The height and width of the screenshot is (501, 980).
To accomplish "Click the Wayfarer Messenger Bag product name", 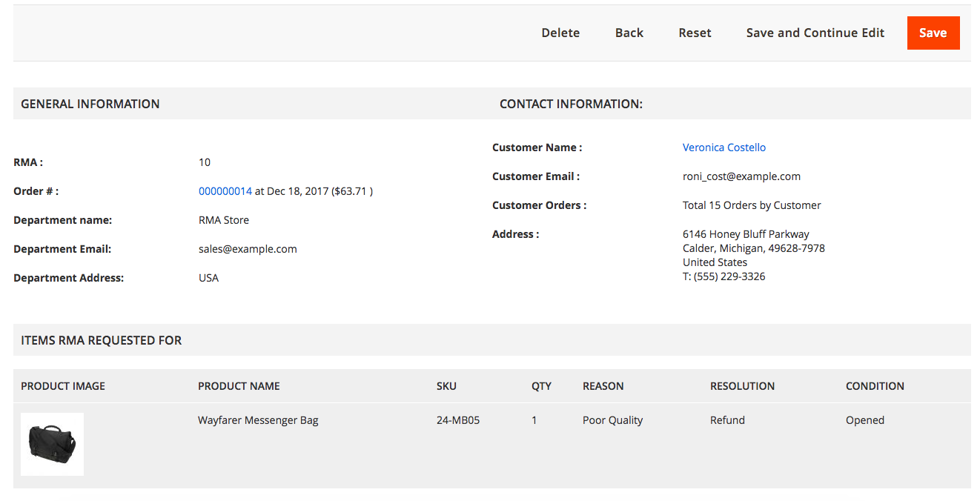I will 258,420.
